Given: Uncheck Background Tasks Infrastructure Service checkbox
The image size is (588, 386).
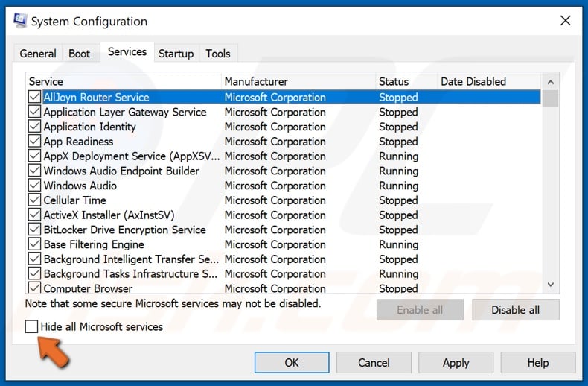Looking at the screenshot, I should coord(34,273).
